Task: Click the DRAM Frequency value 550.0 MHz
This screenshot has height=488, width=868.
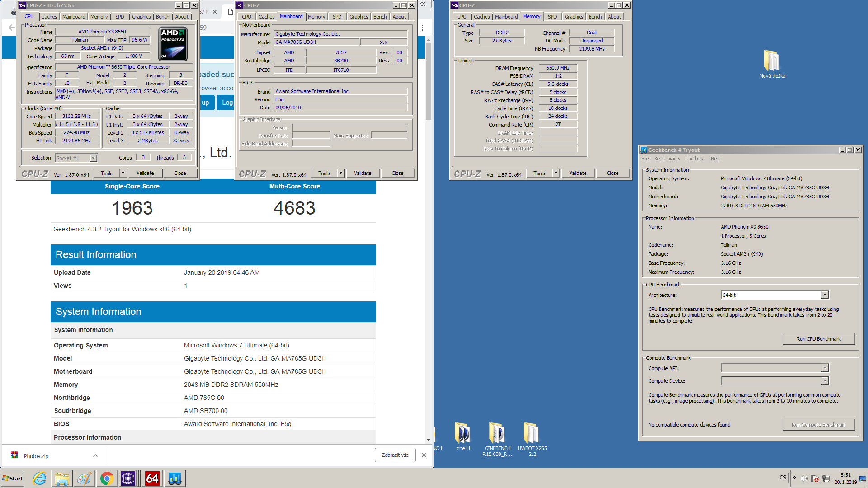Action: tap(558, 68)
